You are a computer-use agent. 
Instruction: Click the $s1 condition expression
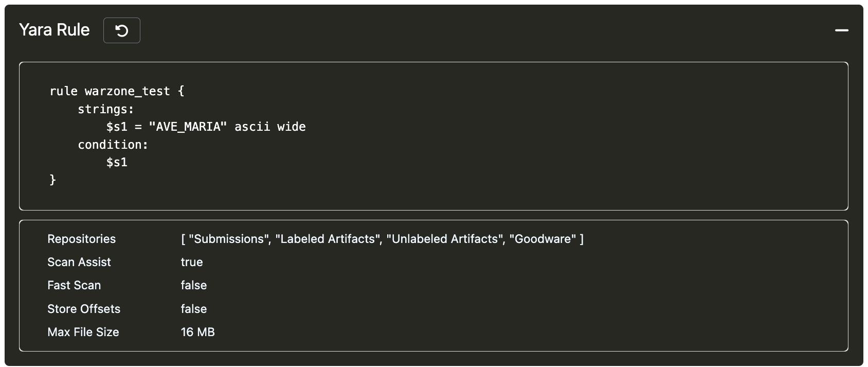[117, 162]
